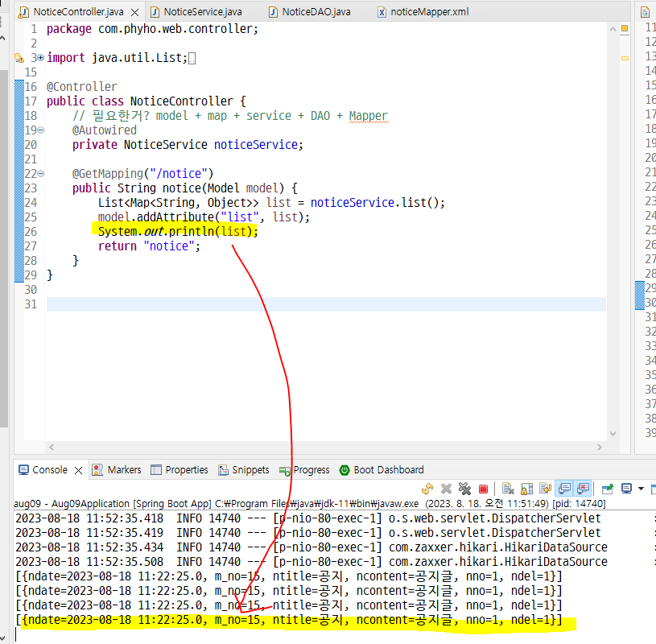This screenshot has height=644, width=656.
Task: Click the left panel scroll up arrow
Action: (2, 38)
